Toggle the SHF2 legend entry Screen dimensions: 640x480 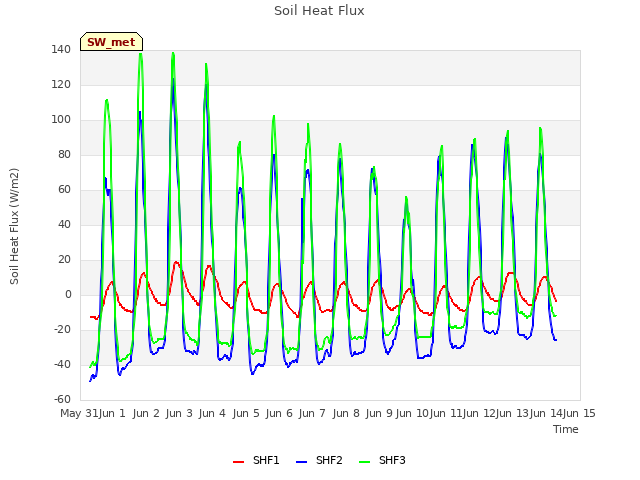[x=319, y=460]
